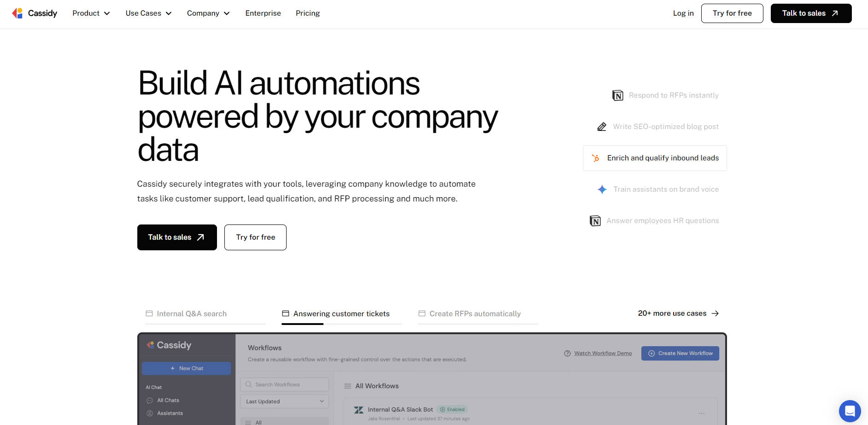Open the chat support widget

[x=850, y=411]
